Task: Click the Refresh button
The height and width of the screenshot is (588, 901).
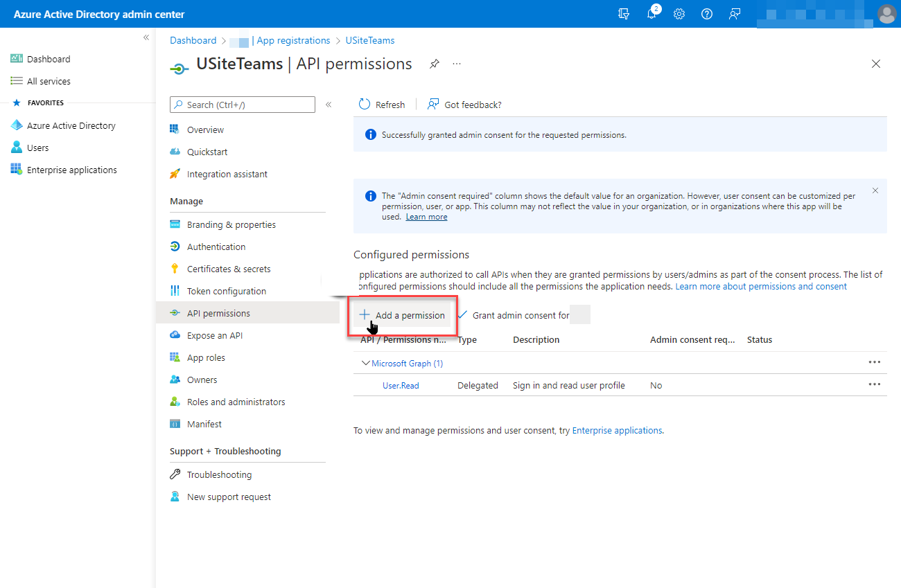Action: point(382,105)
